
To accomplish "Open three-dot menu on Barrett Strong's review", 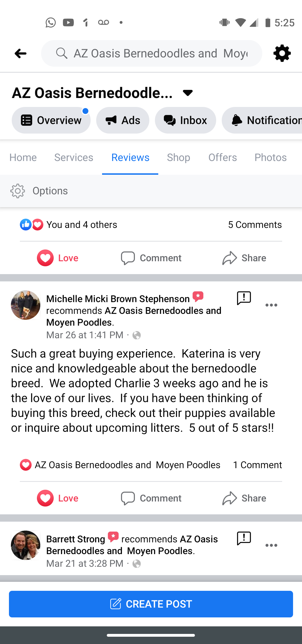I will point(271,545).
